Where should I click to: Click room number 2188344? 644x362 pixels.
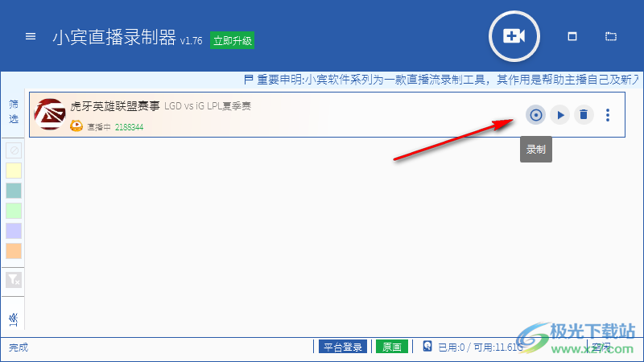pos(129,127)
